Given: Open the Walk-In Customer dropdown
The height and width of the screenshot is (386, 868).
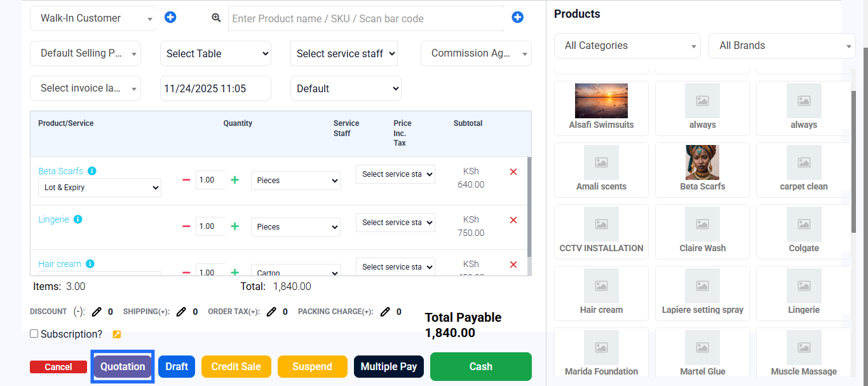Looking at the screenshot, I should (93, 18).
